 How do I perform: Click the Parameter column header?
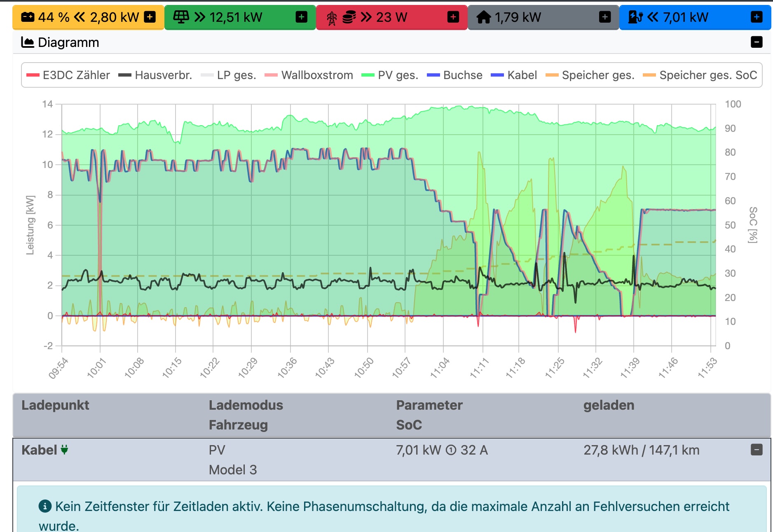pyautogui.click(x=429, y=405)
